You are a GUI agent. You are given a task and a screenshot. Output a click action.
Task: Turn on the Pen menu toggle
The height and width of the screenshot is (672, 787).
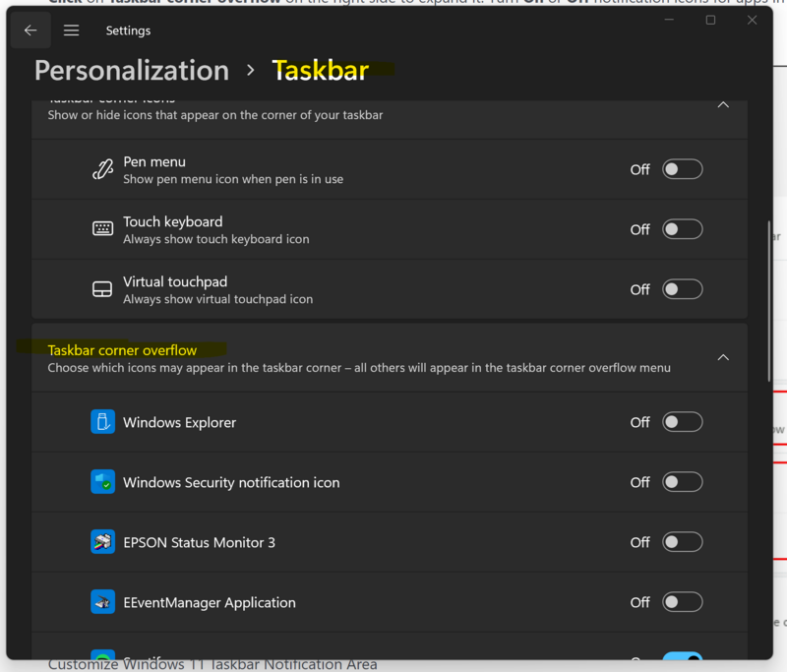click(x=682, y=169)
